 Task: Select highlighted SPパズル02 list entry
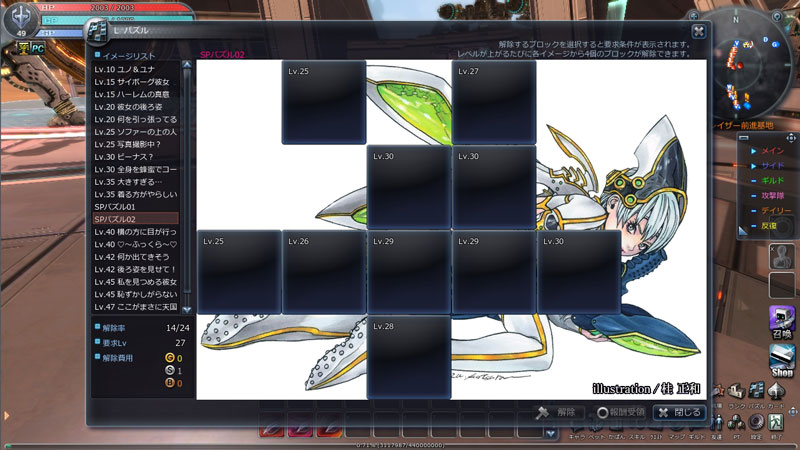point(136,219)
